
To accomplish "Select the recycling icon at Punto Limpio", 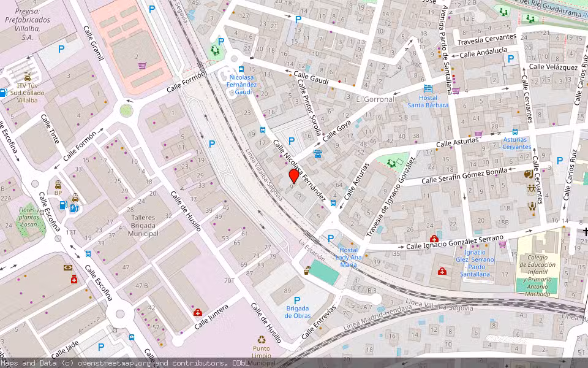I will pyautogui.click(x=261, y=340).
